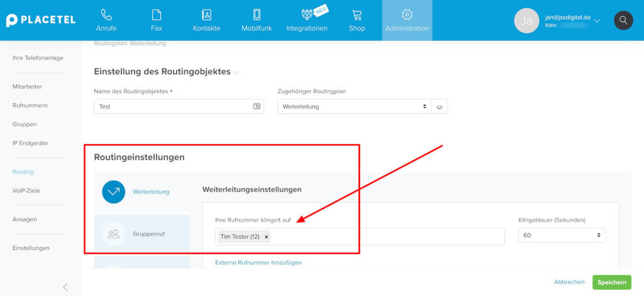Screen dimensions: 644x296
Task: Click jan@jssdigital.de account email
Action: (568, 17)
